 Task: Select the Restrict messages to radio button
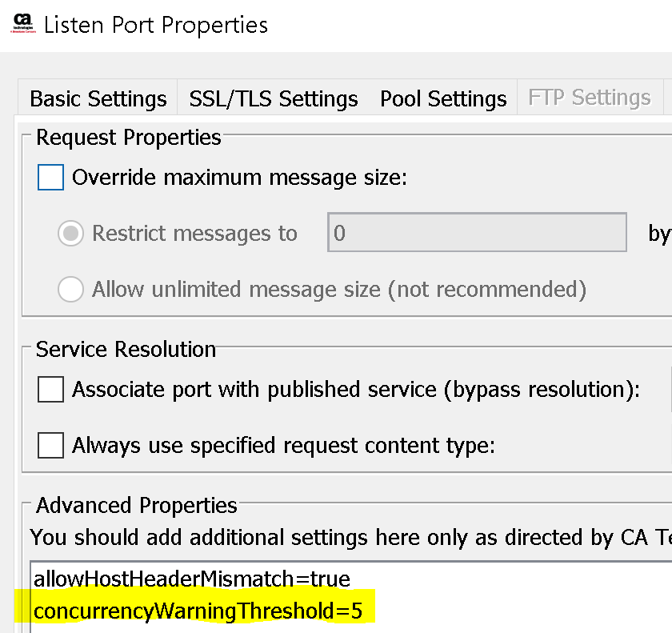71,233
